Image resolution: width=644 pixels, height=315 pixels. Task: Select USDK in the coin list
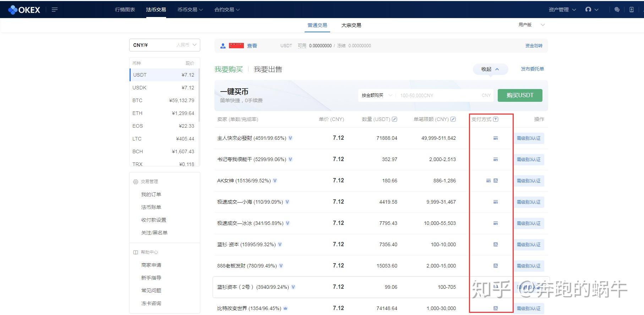(x=164, y=88)
